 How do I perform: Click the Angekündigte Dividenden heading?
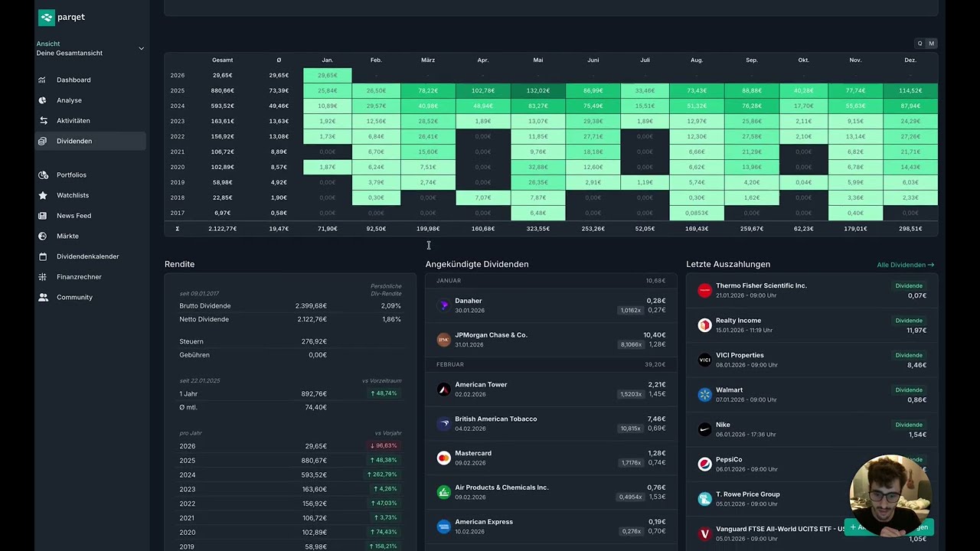point(477,264)
